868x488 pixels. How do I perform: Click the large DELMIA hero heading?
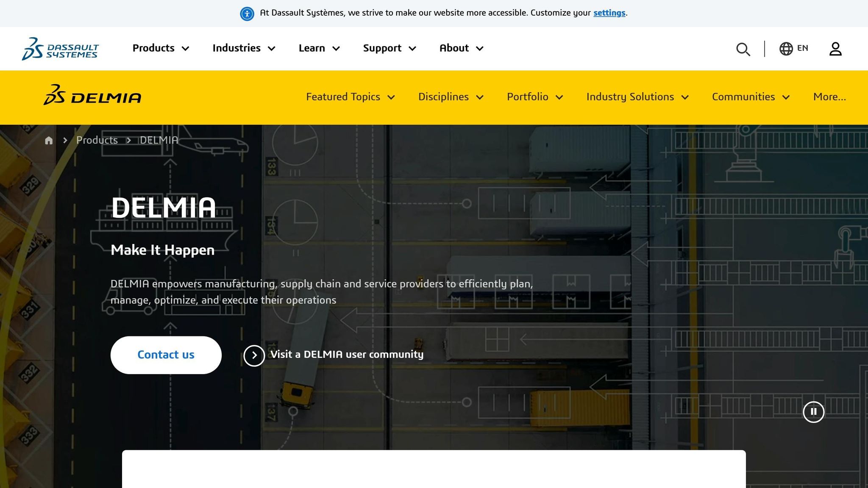pos(164,208)
